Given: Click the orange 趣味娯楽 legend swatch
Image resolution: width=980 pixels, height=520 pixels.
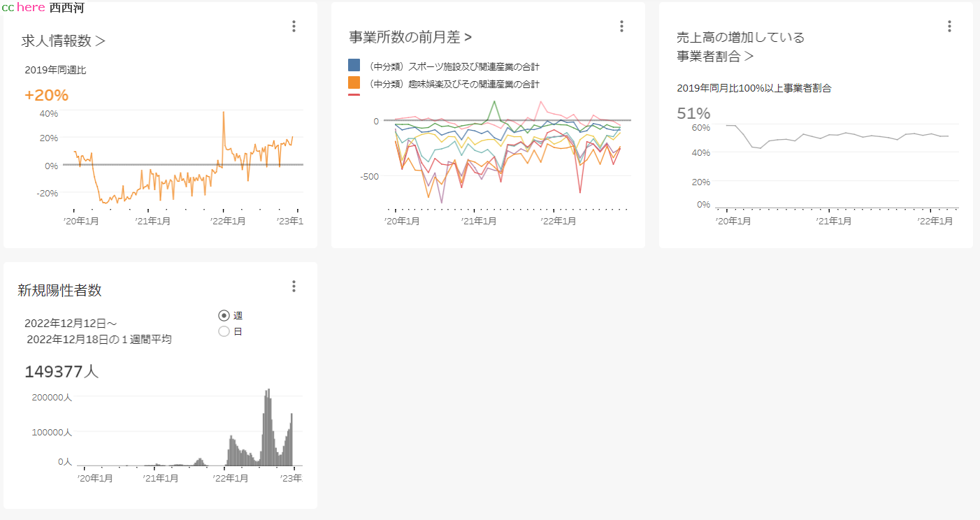Looking at the screenshot, I should (x=354, y=83).
